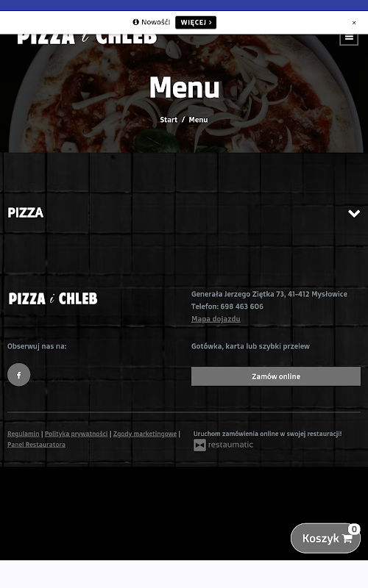This screenshot has height=588, width=368.
Task: Dismiss the Nowość notification banner
Action: click(x=354, y=23)
